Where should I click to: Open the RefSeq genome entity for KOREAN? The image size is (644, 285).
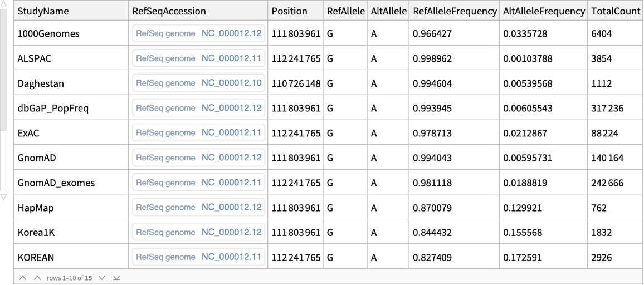point(198,257)
